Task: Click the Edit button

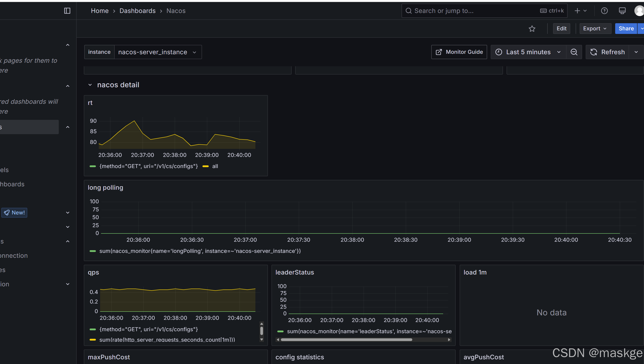Action: point(561,29)
